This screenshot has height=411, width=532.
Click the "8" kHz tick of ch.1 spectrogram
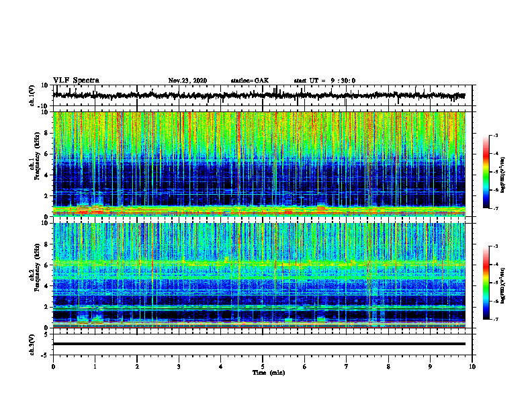[46, 133]
